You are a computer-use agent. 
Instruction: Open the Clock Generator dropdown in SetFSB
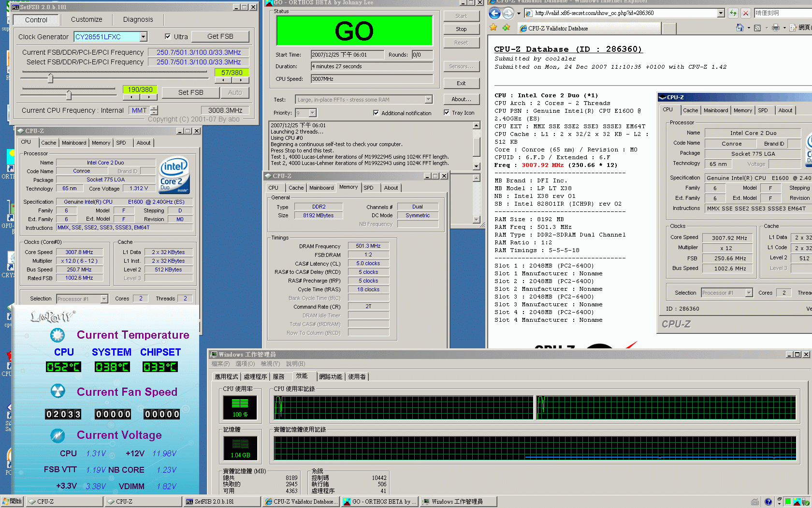pos(144,37)
